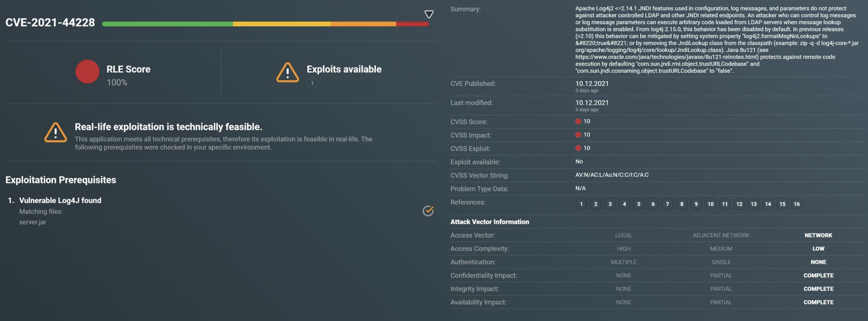Image resolution: width=868 pixels, height=321 pixels.
Task: Select NONE for Authentication
Action: [x=818, y=262]
